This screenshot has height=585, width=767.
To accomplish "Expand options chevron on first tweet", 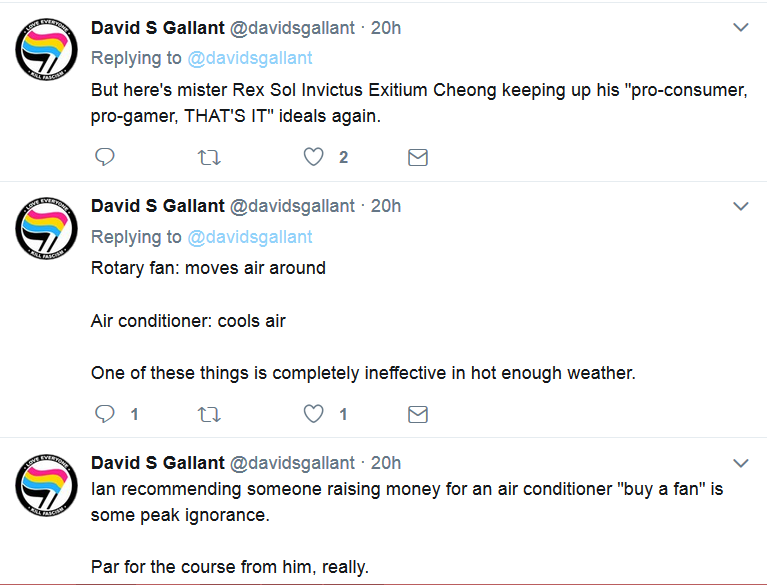I will [741, 27].
